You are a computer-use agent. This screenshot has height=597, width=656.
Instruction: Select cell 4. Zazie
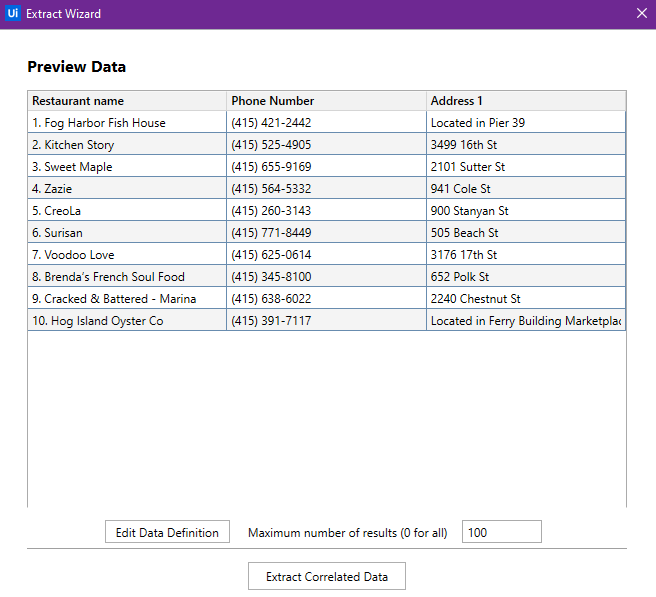127,189
